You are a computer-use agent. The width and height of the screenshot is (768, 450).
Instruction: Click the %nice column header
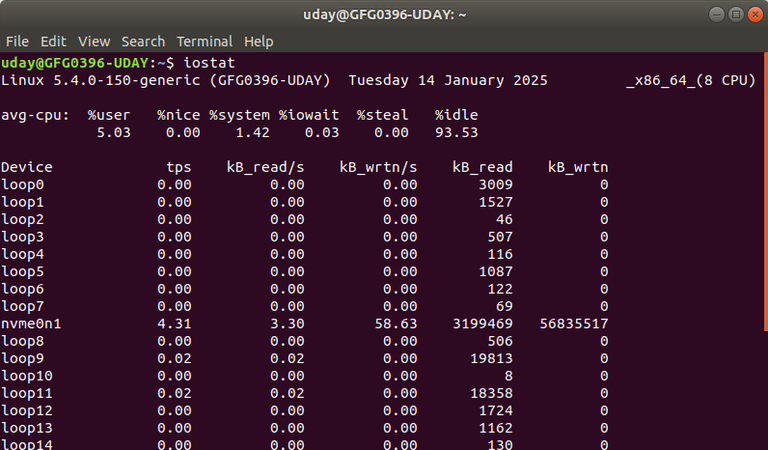178,115
